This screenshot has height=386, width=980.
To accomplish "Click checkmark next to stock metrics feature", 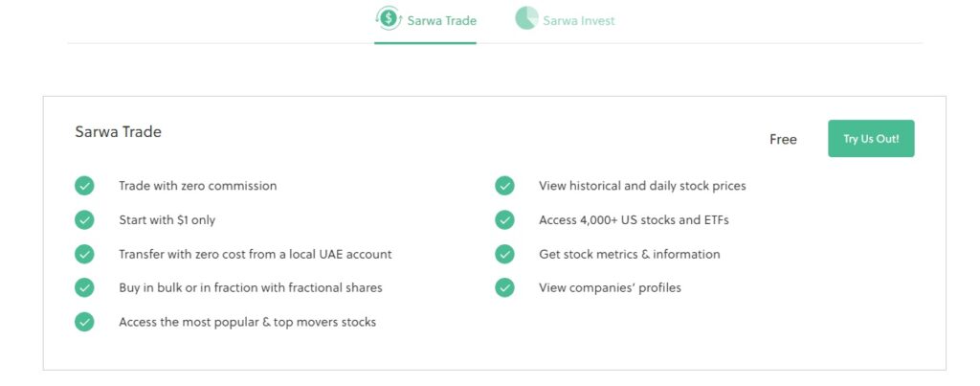I will pyautogui.click(x=504, y=254).
